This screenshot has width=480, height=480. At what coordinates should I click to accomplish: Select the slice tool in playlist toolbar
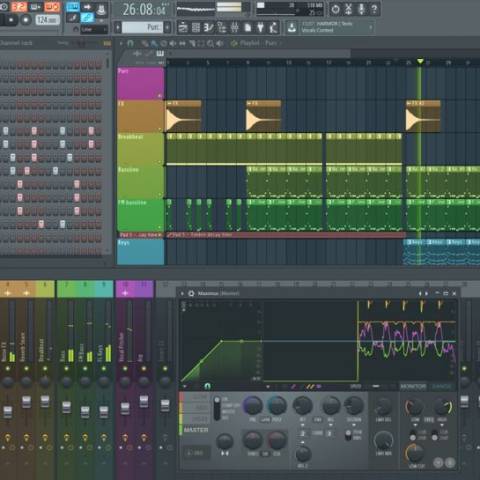[192, 43]
